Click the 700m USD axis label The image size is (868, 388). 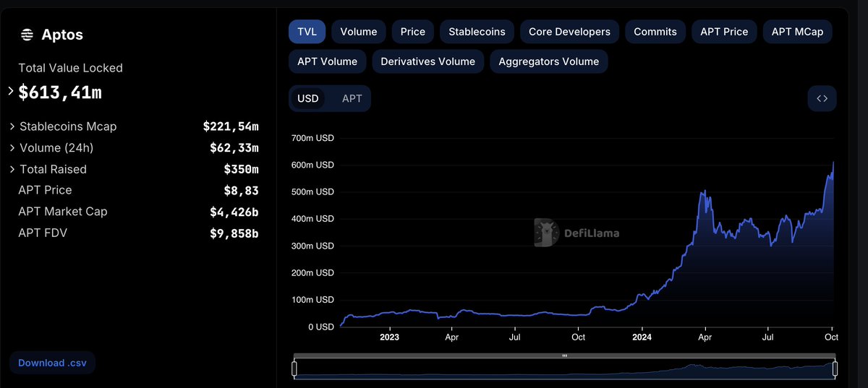(312, 137)
